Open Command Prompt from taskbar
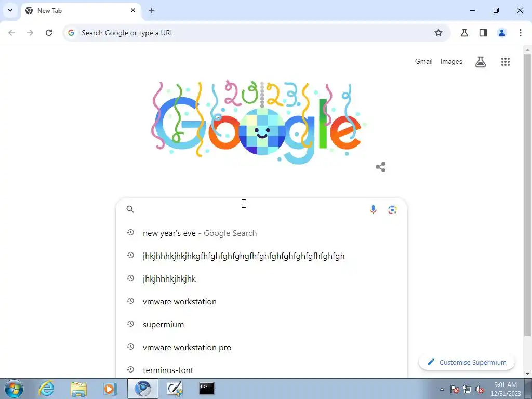Viewport: 532px width, 399px height. (207, 389)
